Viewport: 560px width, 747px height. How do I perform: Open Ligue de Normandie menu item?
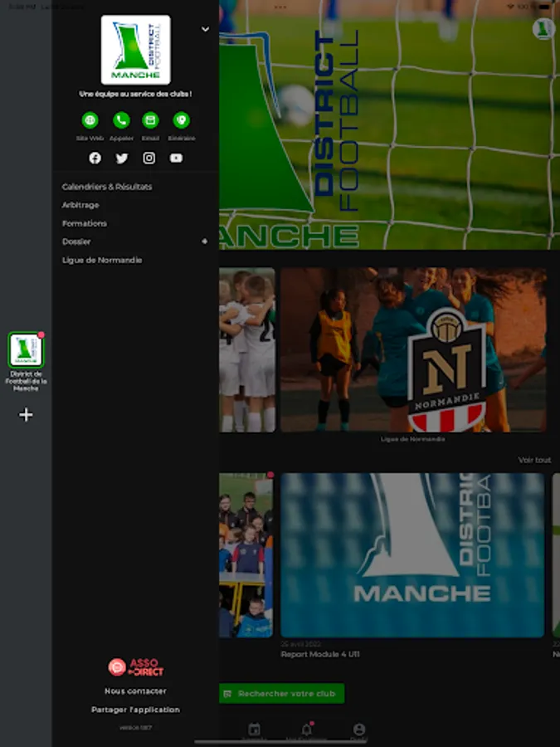point(102,260)
